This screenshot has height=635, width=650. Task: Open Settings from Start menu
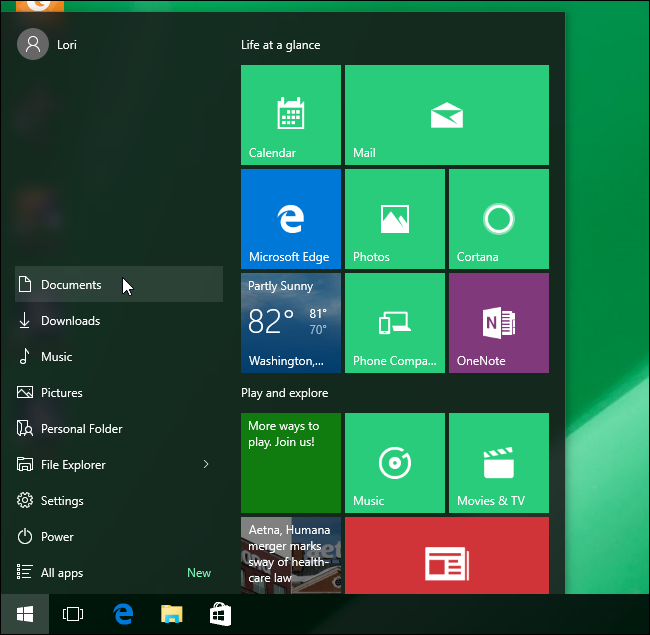[62, 501]
